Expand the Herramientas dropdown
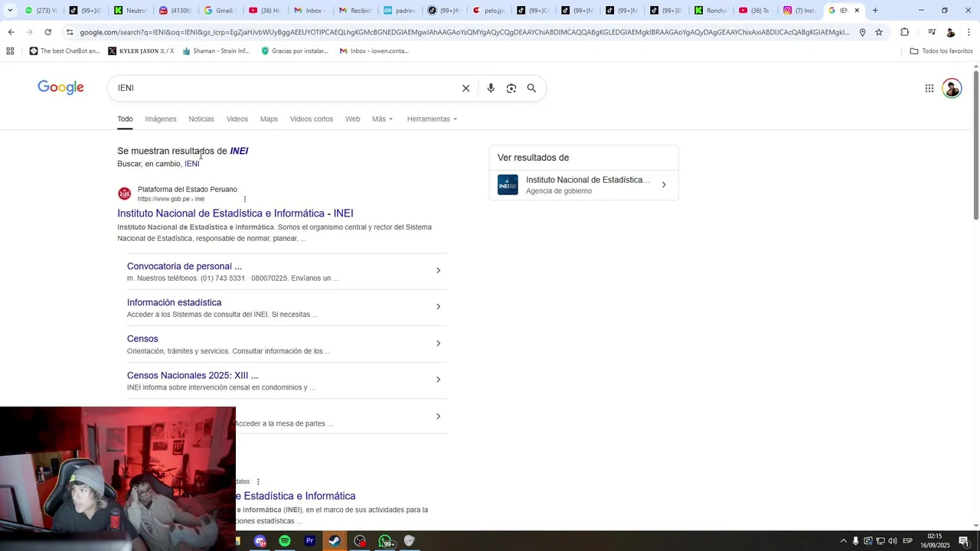This screenshot has height=551, width=980. pyautogui.click(x=432, y=119)
